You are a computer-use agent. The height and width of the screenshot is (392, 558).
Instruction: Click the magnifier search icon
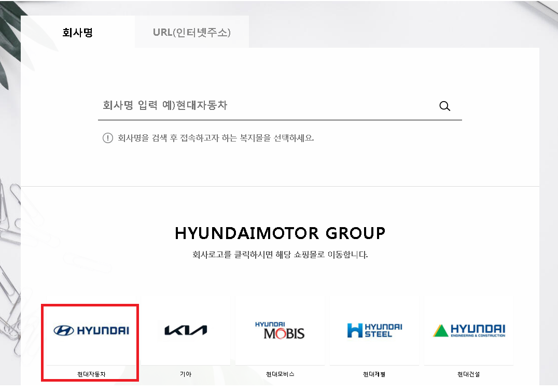tap(444, 106)
